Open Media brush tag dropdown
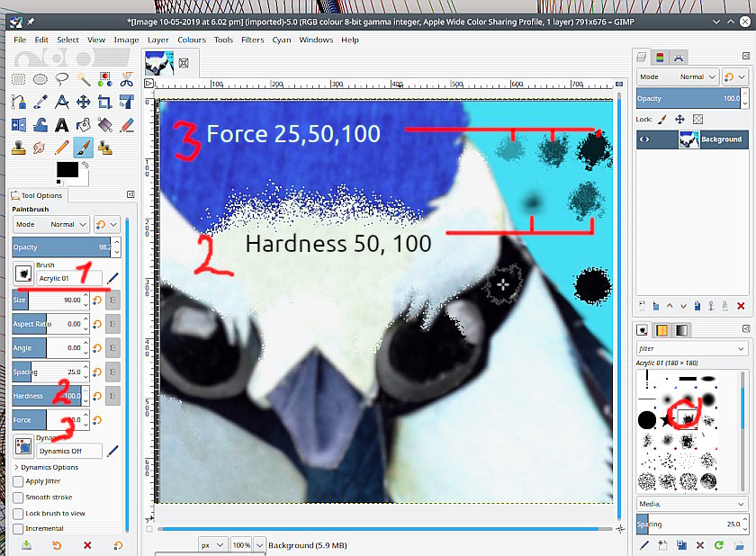Image resolution: width=756 pixels, height=556 pixels. click(741, 504)
